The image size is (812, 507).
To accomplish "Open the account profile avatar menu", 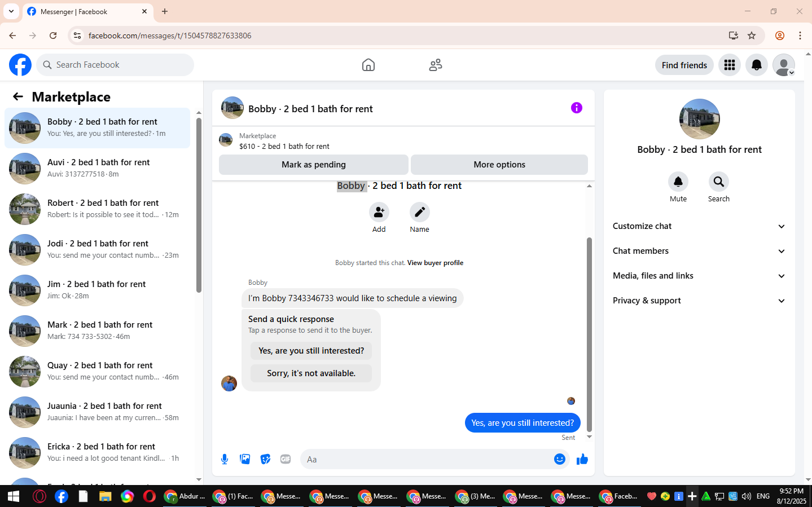I will 784,65.
